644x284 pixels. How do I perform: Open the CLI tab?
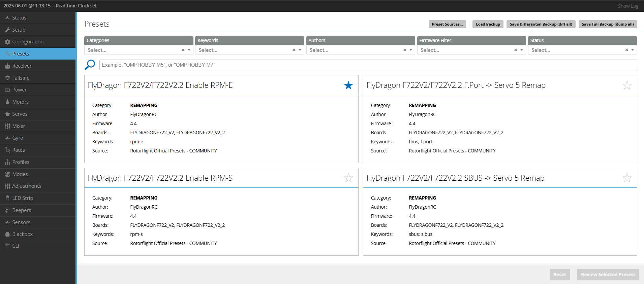(x=38, y=246)
